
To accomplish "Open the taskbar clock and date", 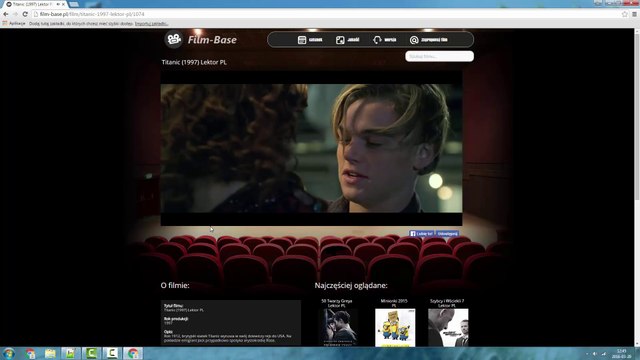I will coord(621,353).
